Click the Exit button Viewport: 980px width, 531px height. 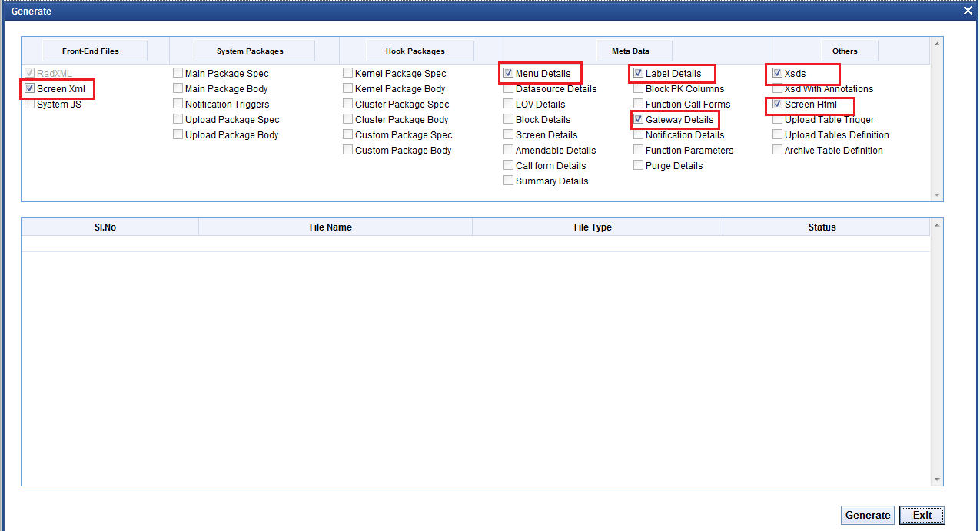pyautogui.click(x=922, y=516)
